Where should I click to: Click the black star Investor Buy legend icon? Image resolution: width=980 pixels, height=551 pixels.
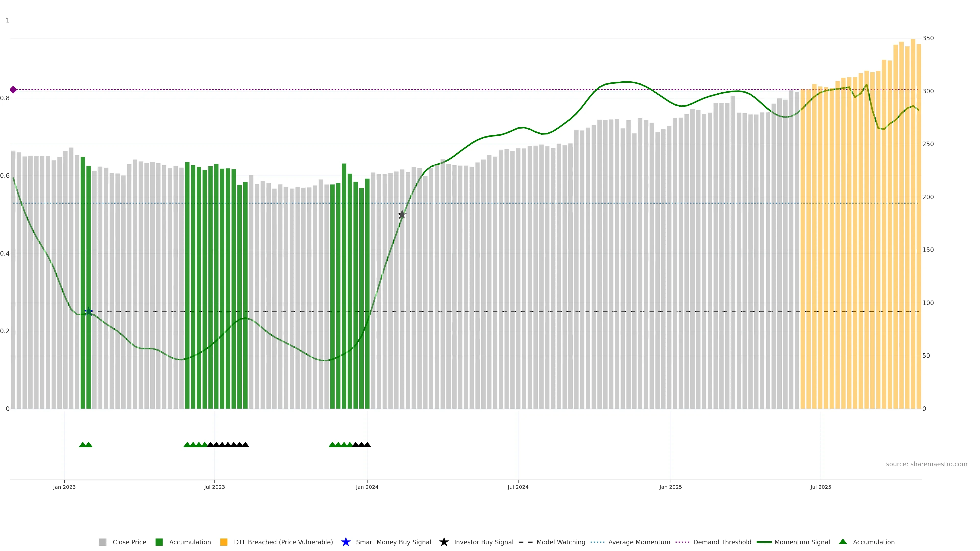[x=444, y=542]
